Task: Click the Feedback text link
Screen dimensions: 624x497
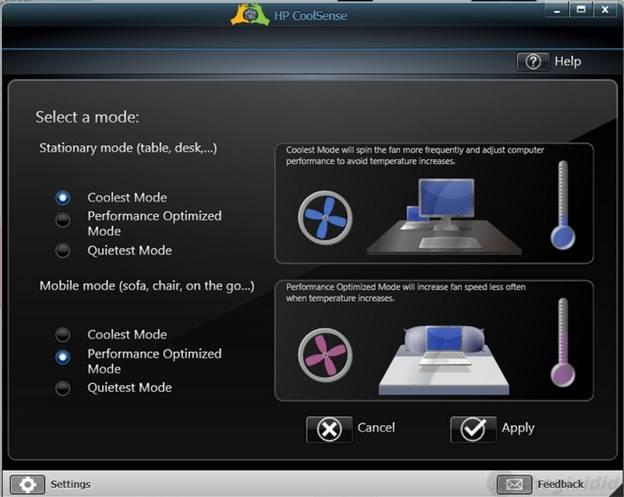Action: click(x=560, y=484)
